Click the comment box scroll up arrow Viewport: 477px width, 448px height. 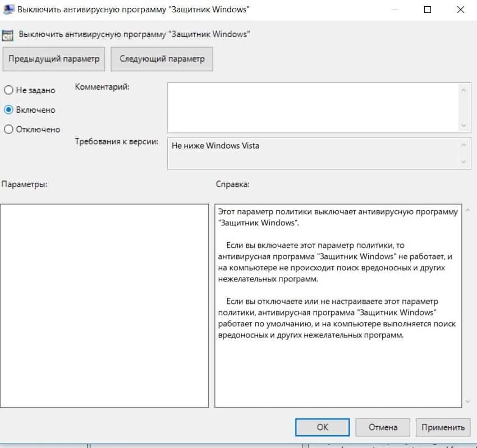tap(464, 90)
